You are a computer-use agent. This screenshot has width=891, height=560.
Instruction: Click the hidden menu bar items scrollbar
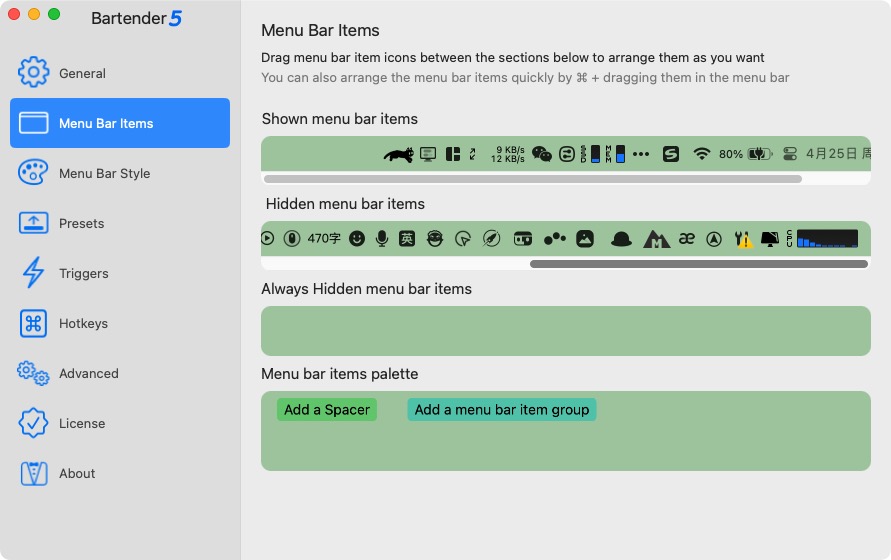pyautogui.click(x=699, y=264)
